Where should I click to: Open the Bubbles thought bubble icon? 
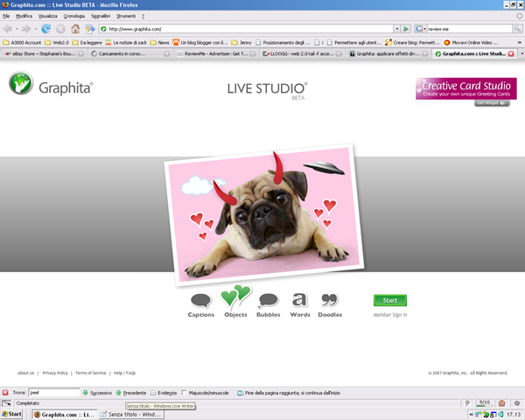(269, 300)
